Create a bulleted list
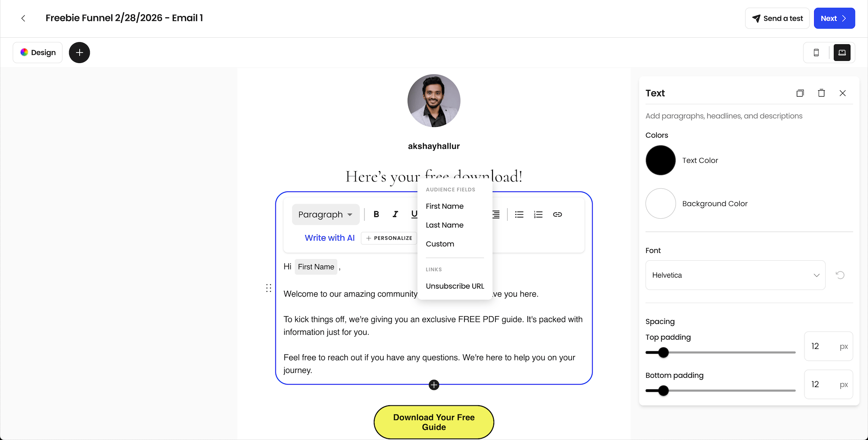 pyautogui.click(x=519, y=214)
